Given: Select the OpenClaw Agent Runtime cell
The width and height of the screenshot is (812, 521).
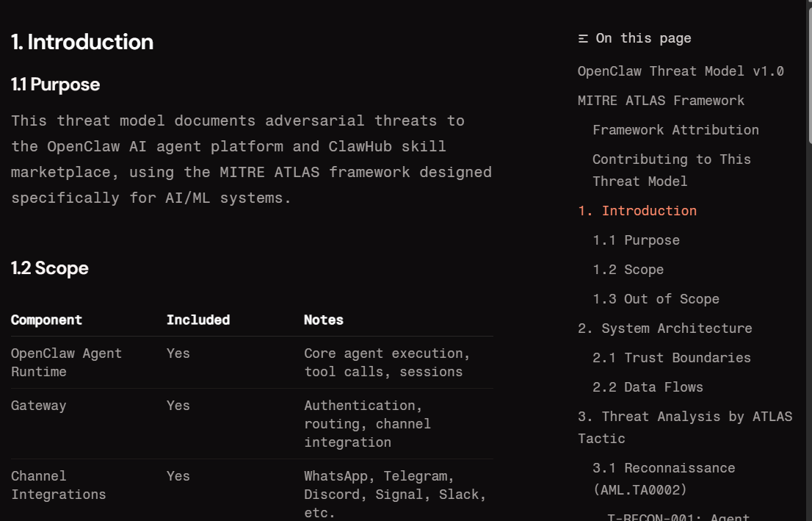Looking at the screenshot, I should (66, 363).
